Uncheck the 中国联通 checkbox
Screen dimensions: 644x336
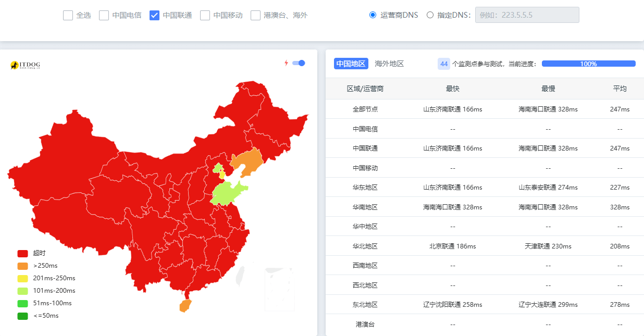[154, 15]
